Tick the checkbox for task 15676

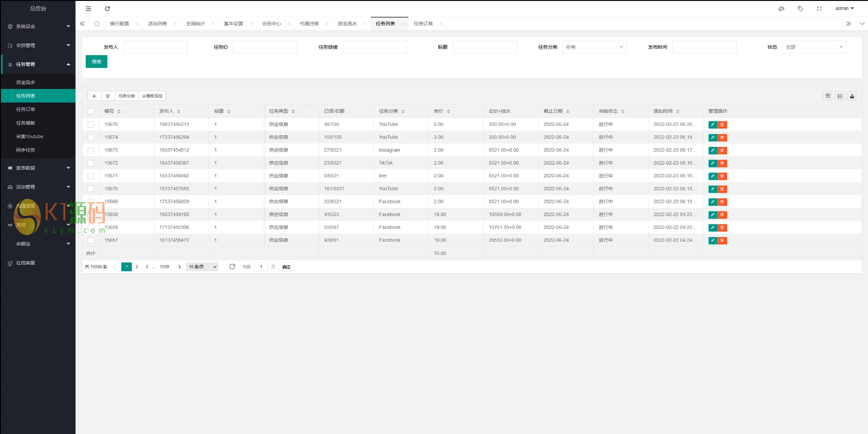[x=91, y=124]
